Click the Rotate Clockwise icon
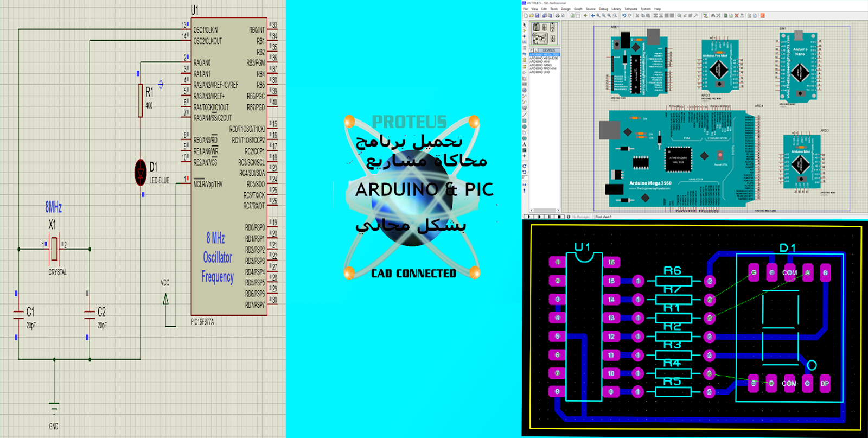The width and height of the screenshot is (868, 438). (x=525, y=166)
